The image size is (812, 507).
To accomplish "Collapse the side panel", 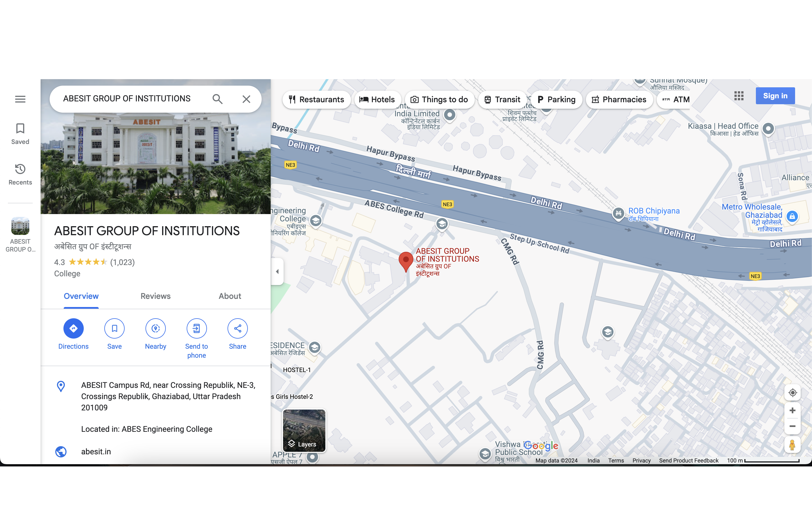I will pos(277,272).
